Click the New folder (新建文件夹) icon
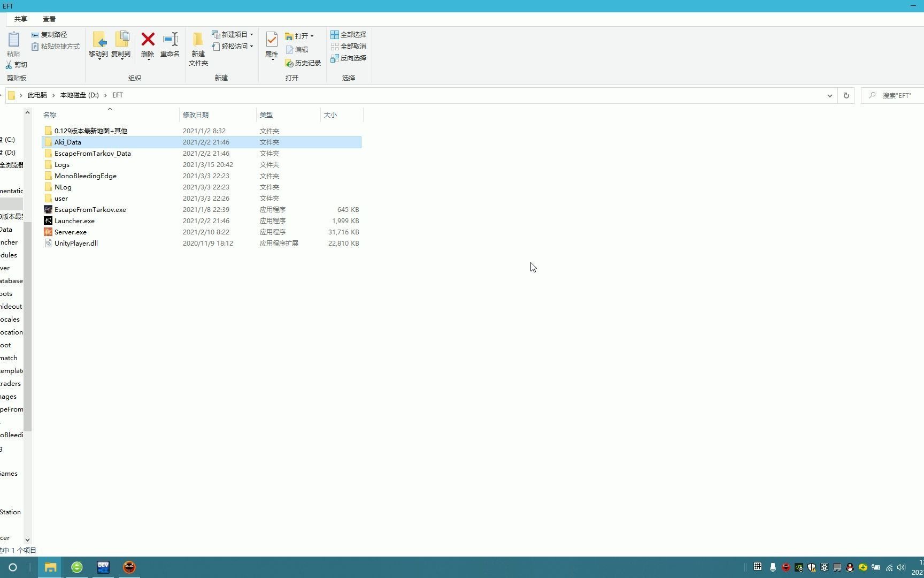The height and width of the screenshot is (578, 924). (198, 40)
